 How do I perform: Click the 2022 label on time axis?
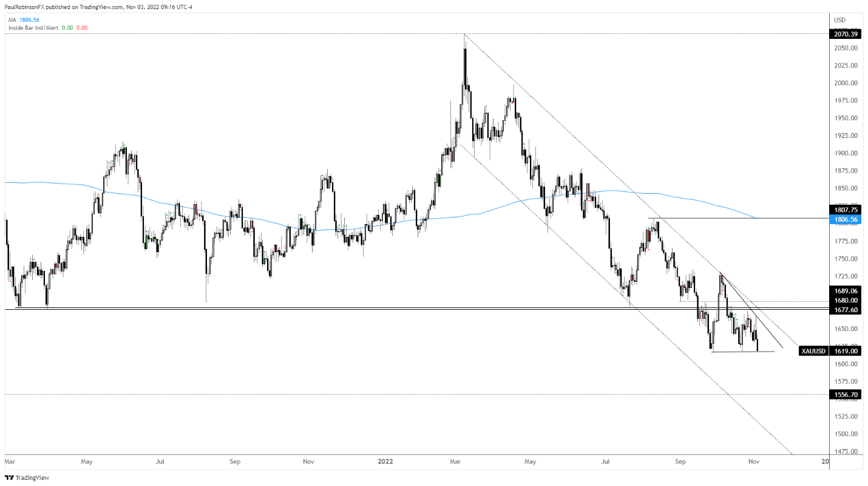point(385,462)
